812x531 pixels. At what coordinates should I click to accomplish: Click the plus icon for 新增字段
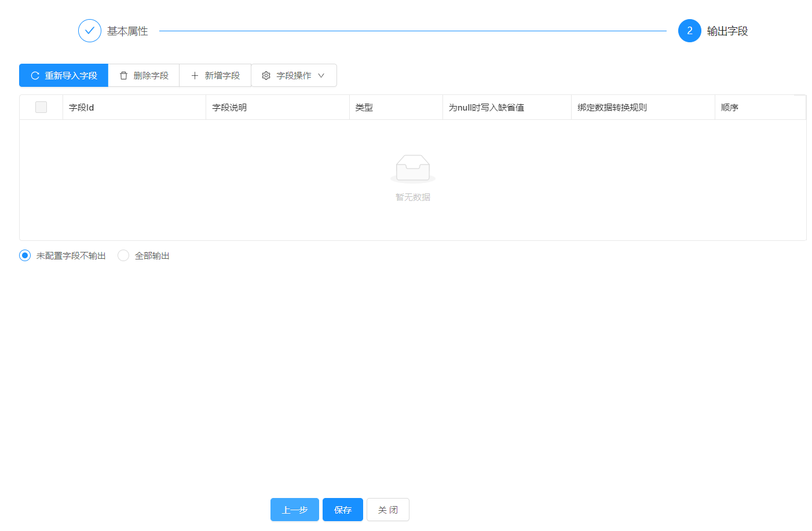[195, 76]
